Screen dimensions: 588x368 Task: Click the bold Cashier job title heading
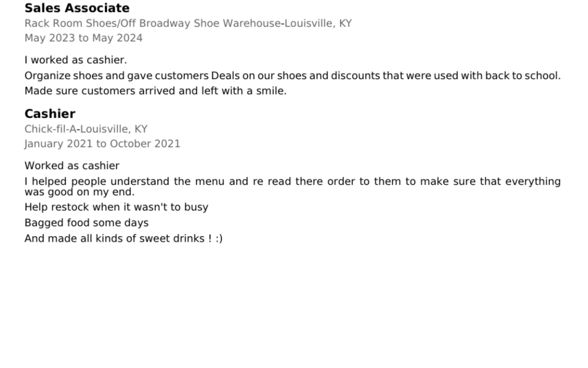(50, 114)
